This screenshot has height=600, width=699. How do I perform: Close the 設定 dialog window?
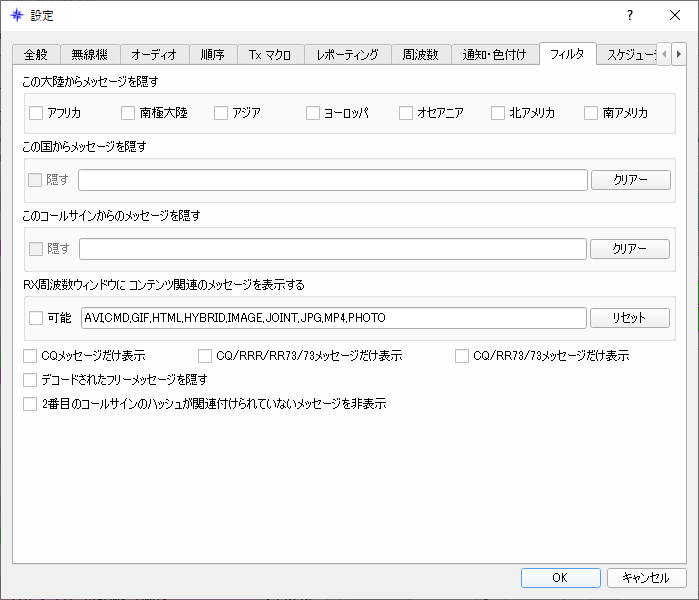pos(675,16)
